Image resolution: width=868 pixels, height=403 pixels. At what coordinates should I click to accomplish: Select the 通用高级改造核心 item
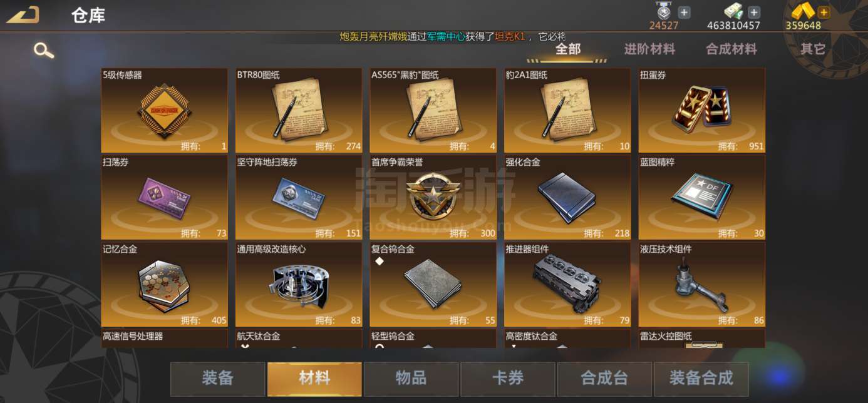299,285
